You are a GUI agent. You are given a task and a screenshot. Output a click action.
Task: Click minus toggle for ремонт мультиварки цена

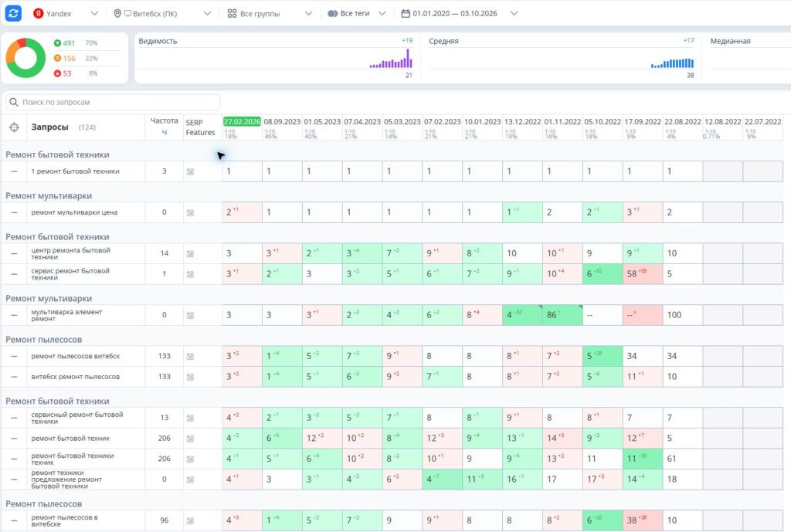pyautogui.click(x=14, y=213)
